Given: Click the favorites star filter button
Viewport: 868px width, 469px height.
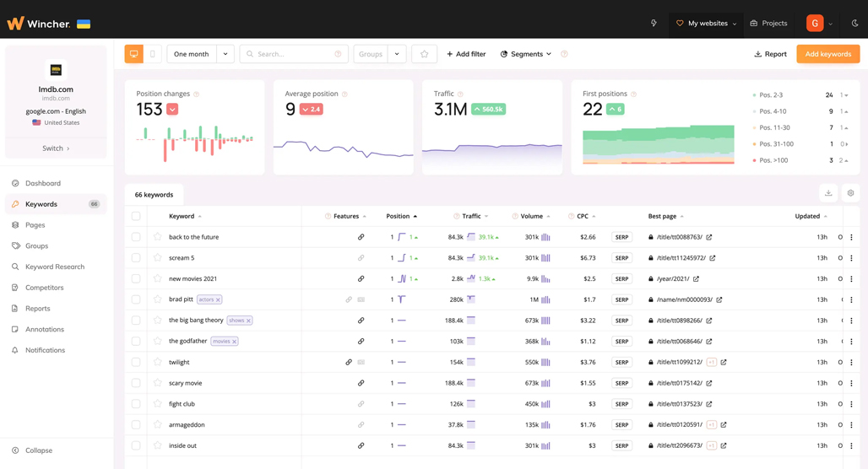Looking at the screenshot, I should (424, 54).
